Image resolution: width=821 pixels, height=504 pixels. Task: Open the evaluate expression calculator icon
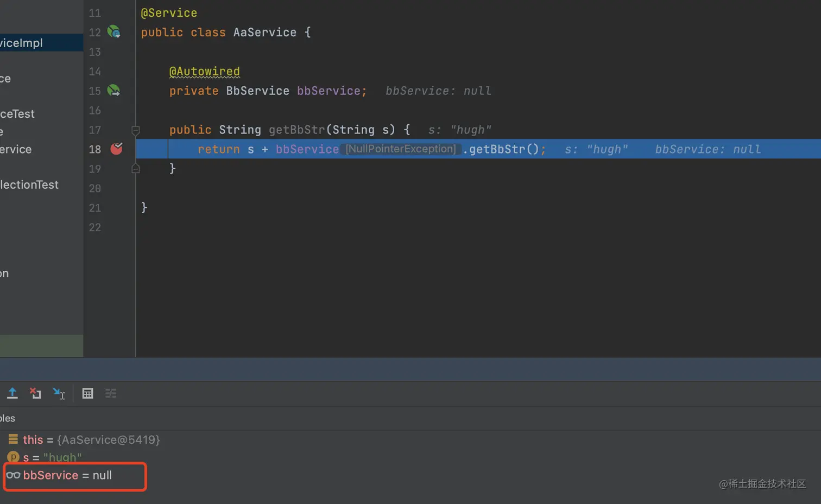87,393
